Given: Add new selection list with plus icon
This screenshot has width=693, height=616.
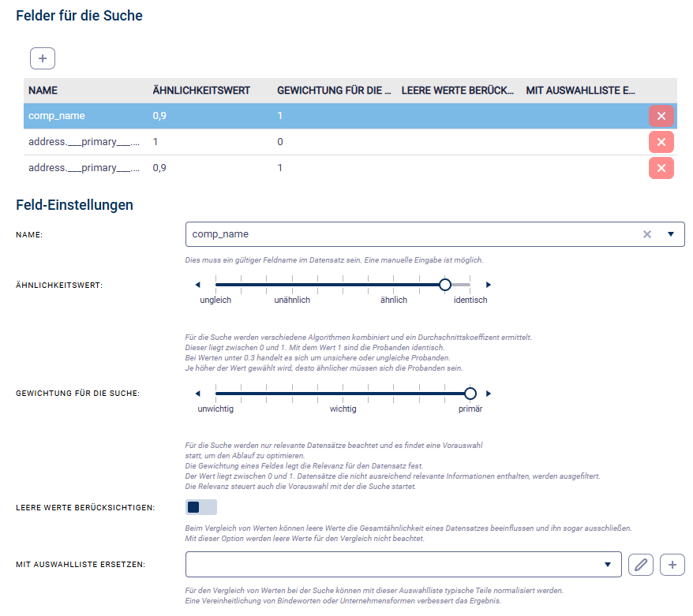Looking at the screenshot, I should 672,565.
